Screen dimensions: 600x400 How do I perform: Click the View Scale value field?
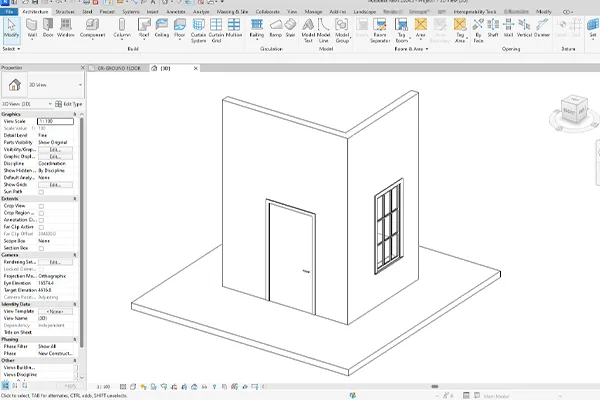pyautogui.click(x=55, y=121)
